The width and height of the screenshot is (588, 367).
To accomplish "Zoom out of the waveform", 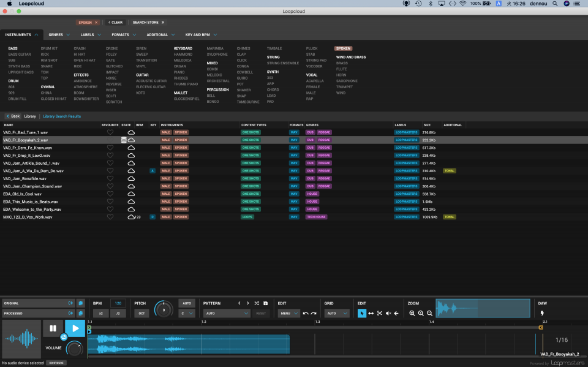I will [x=430, y=313].
